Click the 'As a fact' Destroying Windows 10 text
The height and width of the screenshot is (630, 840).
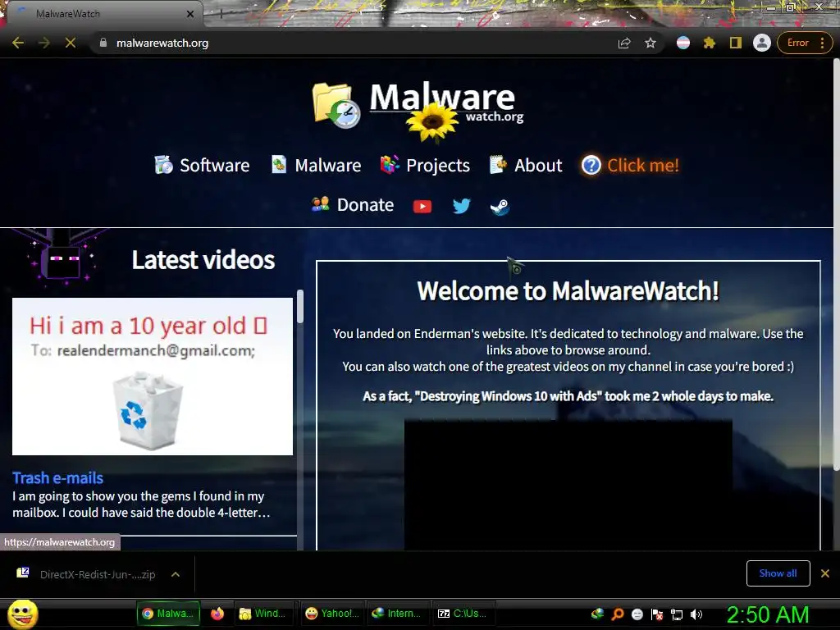tap(568, 396)
